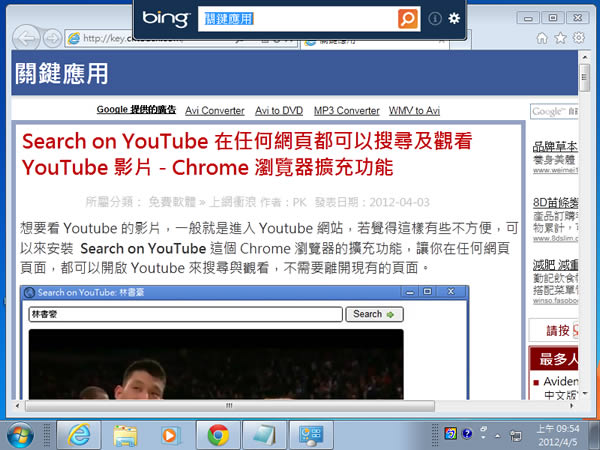Screen dimensions: 600x450
Task: Click the taskbar clock 上午 09:54
Action: [558, 429]
